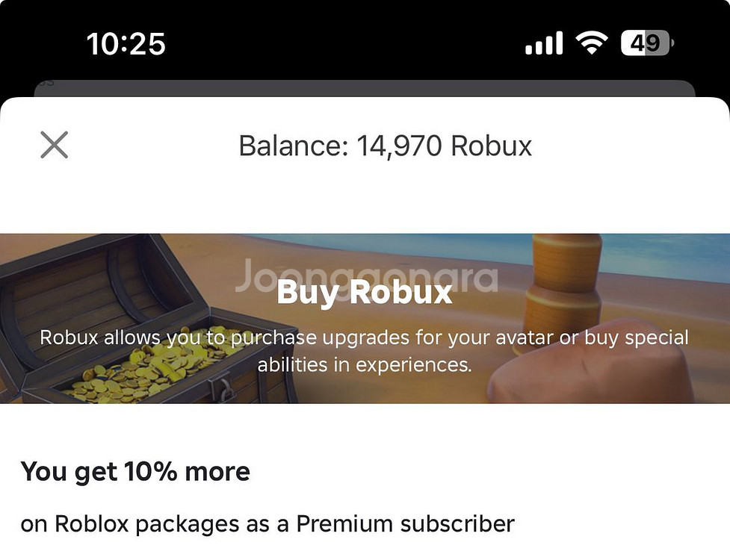
Task: Close the Buy Robux sheet with X
Action: point(54,145)
